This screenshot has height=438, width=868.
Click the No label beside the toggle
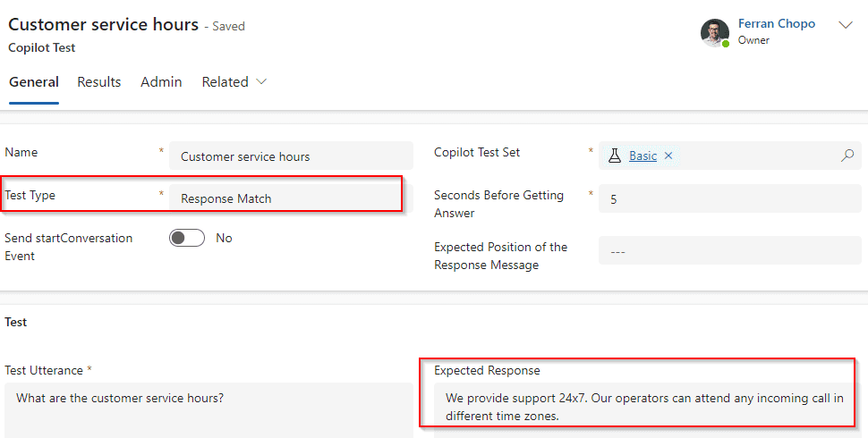(x=224, y=238)
